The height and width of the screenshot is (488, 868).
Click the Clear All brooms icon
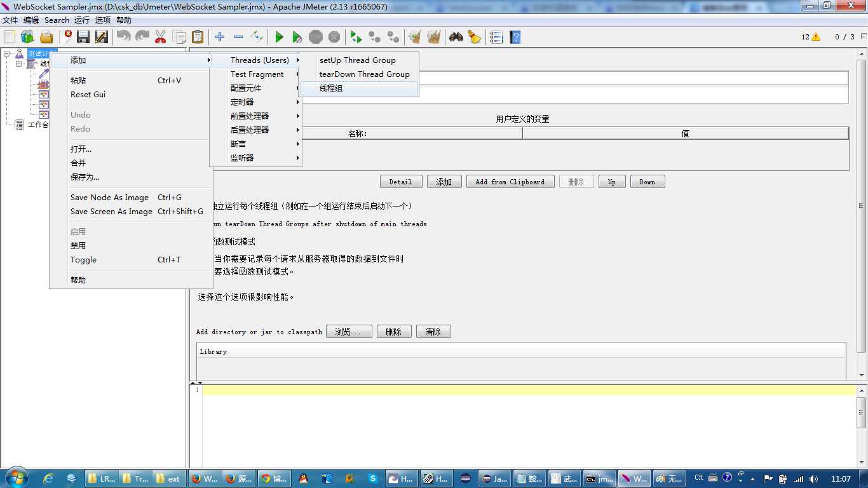(434, 37)
